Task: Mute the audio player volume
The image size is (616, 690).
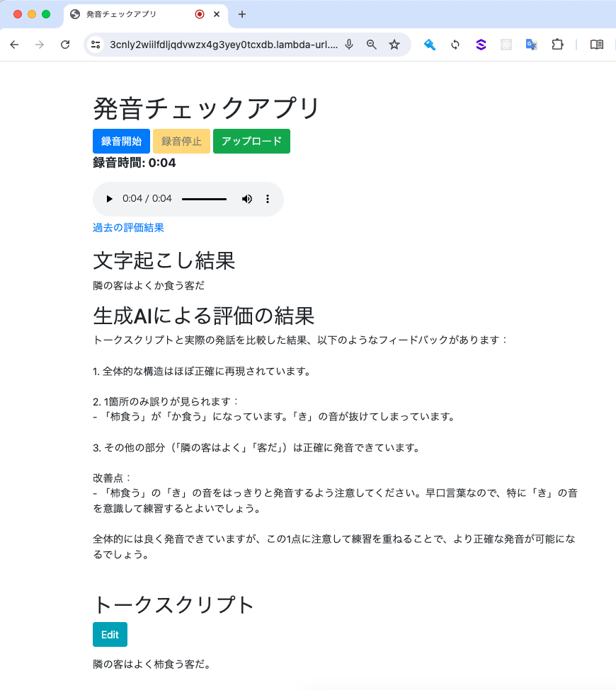Action: click(x=247, y=199)
